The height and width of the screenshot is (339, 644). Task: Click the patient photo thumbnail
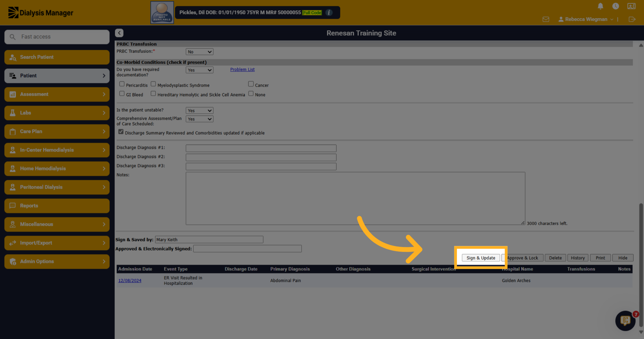(162, 12)
